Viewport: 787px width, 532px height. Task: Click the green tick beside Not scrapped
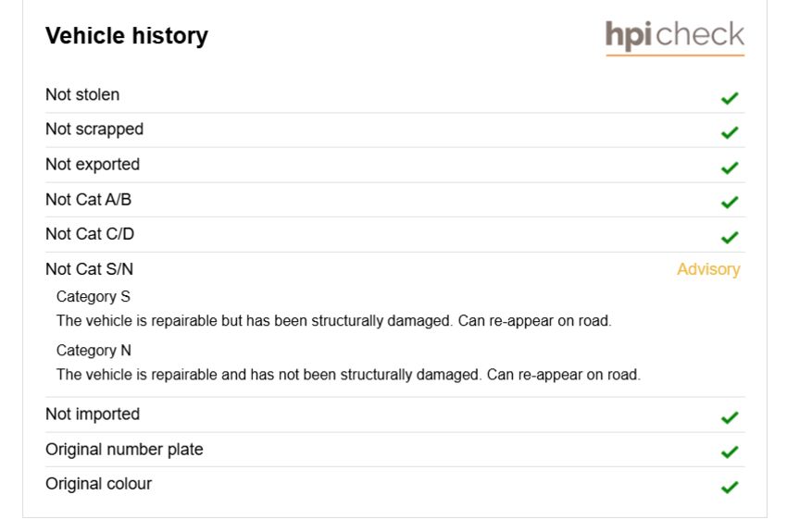730,133
